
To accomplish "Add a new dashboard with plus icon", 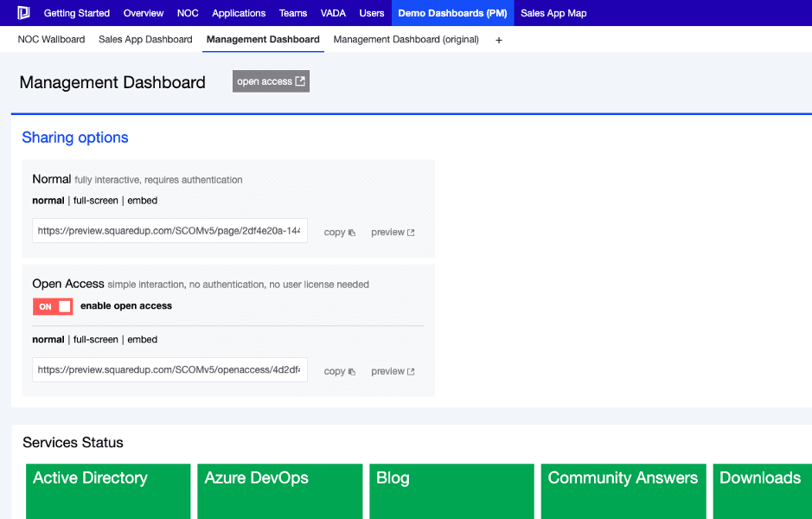I will [499, 40].
